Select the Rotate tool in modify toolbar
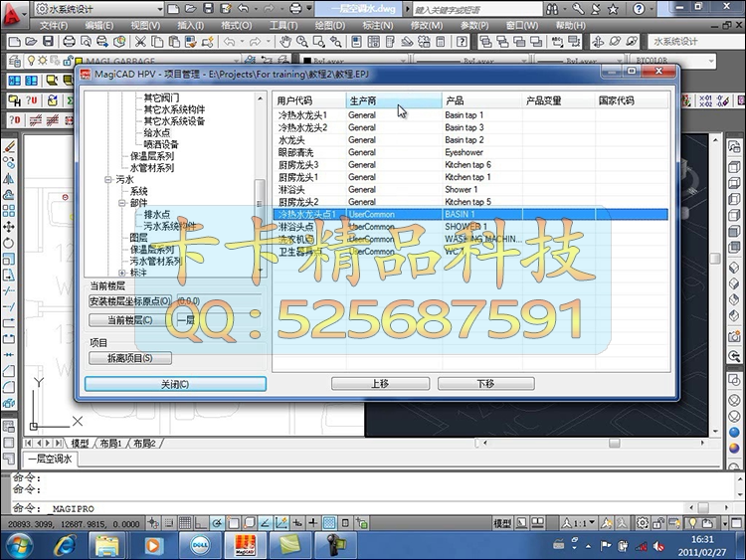This screenshot has height=560, width=746. 9,243
